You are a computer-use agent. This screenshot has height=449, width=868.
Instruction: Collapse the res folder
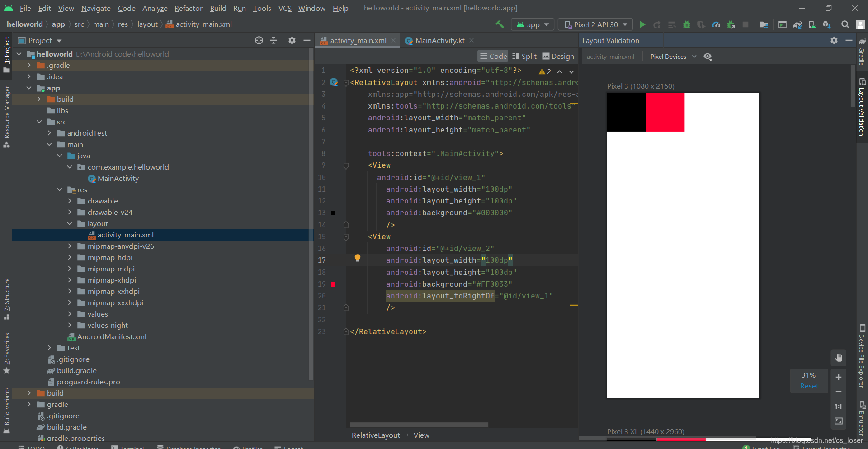pos(60,189)
